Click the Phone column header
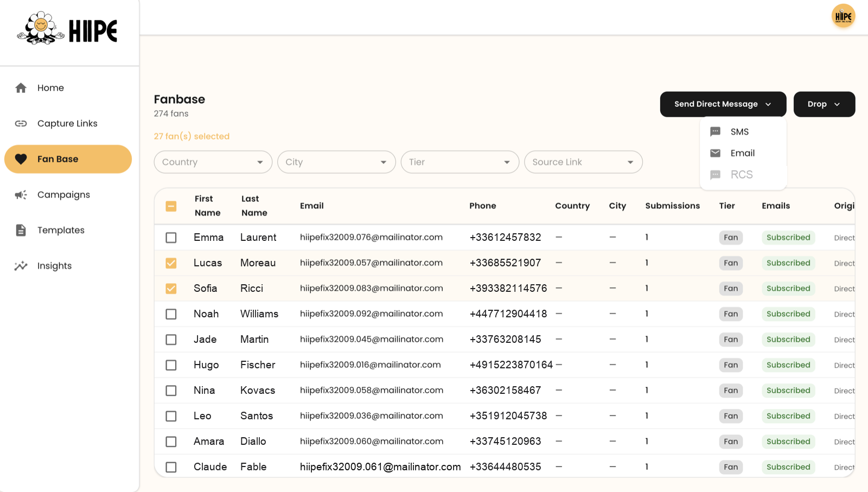The width and height of the screenshot is (868, 492). coord(483,206)
